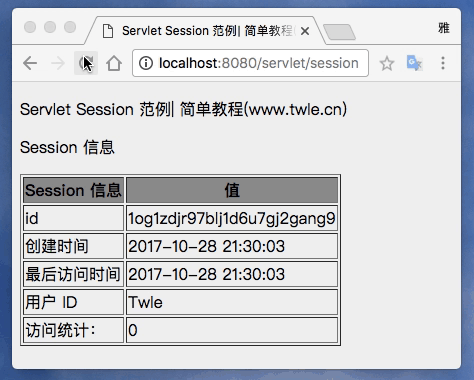Screen dimensions: 474x380
Task: Reload the page with the refresh icon
Action: tap(86, 63)
